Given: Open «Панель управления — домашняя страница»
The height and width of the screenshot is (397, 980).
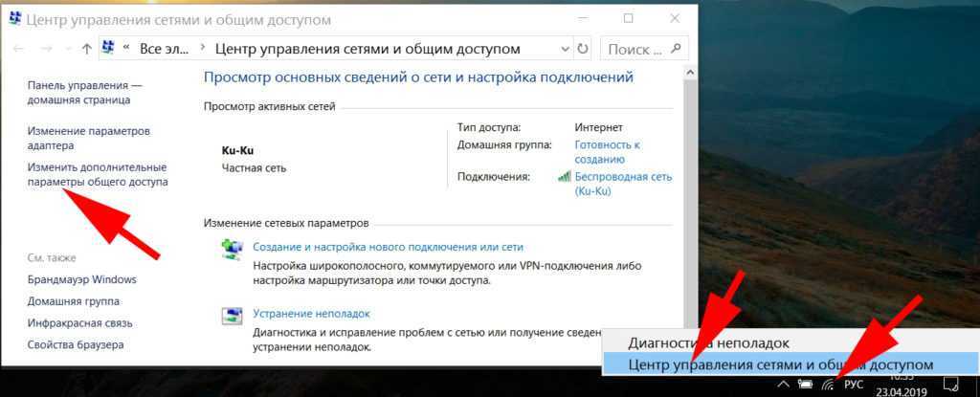Looking at the screenshot, I should pyautogui.click(x=84, y=92).
